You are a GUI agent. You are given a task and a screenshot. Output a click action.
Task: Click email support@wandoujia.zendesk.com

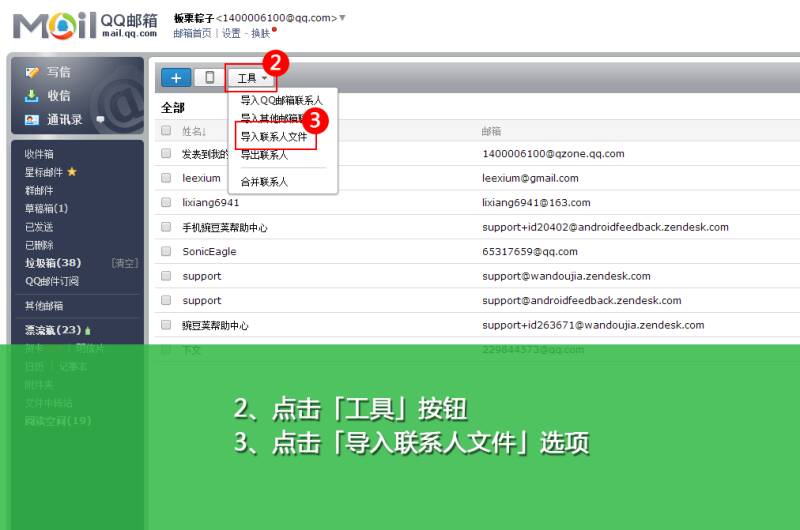click(566, 276)
